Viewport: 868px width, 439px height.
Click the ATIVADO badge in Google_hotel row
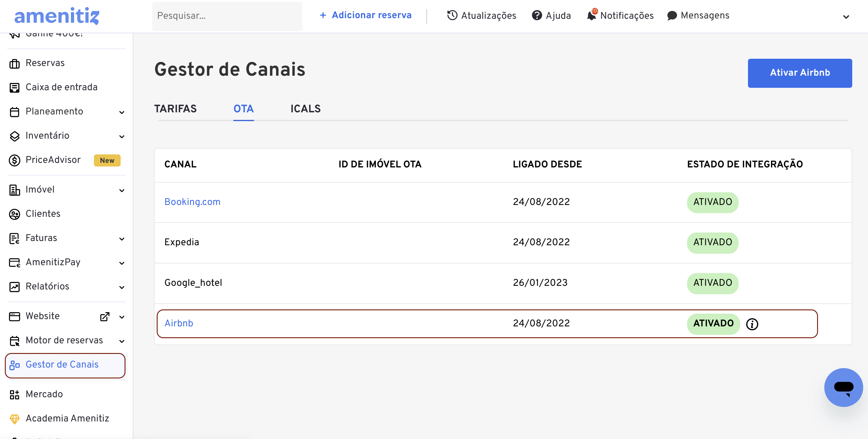712,283
